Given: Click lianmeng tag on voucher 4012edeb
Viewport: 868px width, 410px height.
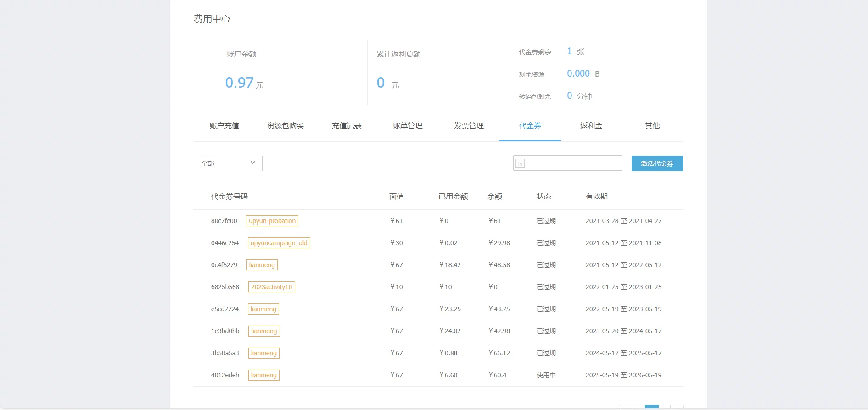Looking at the screenshot, I should click(263, 375).
